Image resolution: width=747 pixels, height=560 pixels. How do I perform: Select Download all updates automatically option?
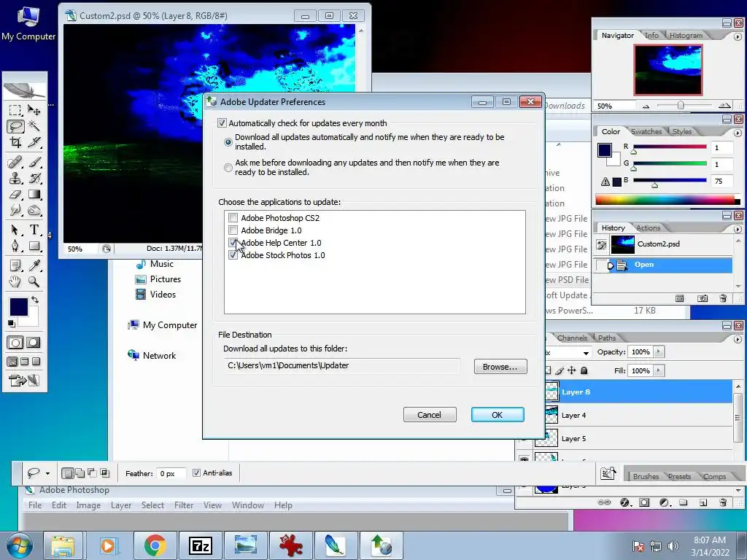[x=228, y=142]
